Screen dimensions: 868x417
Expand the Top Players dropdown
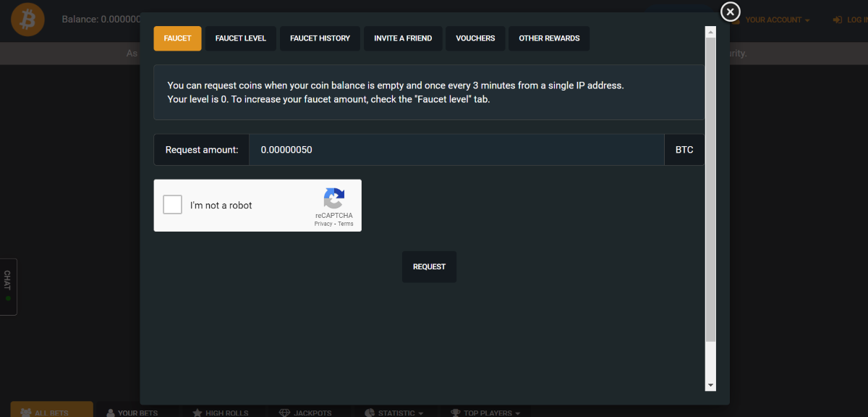point(485,413)
